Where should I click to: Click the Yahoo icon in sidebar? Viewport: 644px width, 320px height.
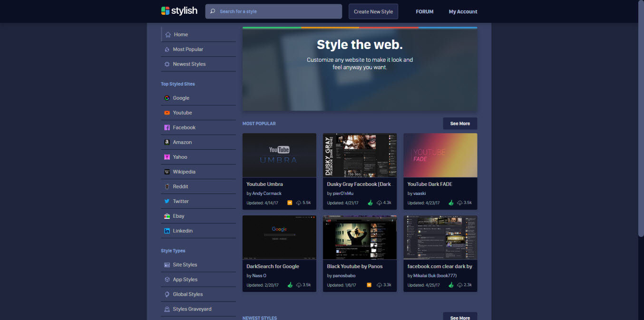(167, 157)
